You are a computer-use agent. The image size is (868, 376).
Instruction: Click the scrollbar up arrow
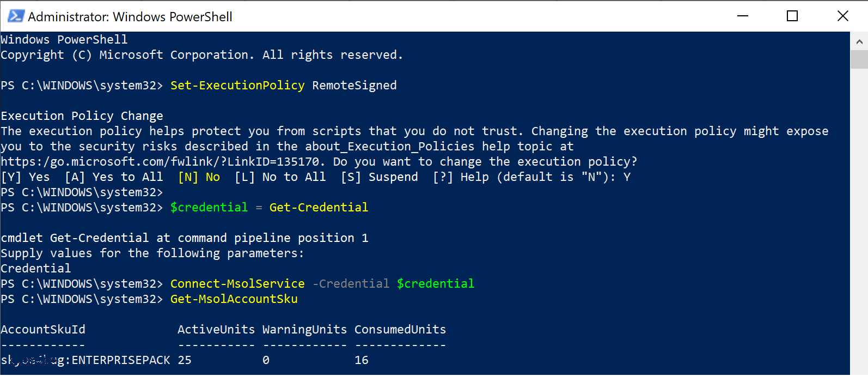pos(859,41)
